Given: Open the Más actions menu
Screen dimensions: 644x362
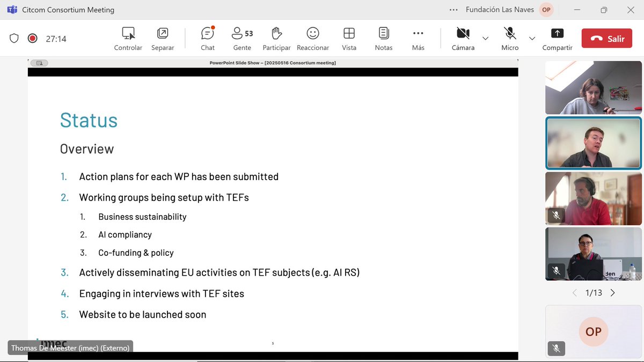Looking at the screenshot, I should (418, 39).
